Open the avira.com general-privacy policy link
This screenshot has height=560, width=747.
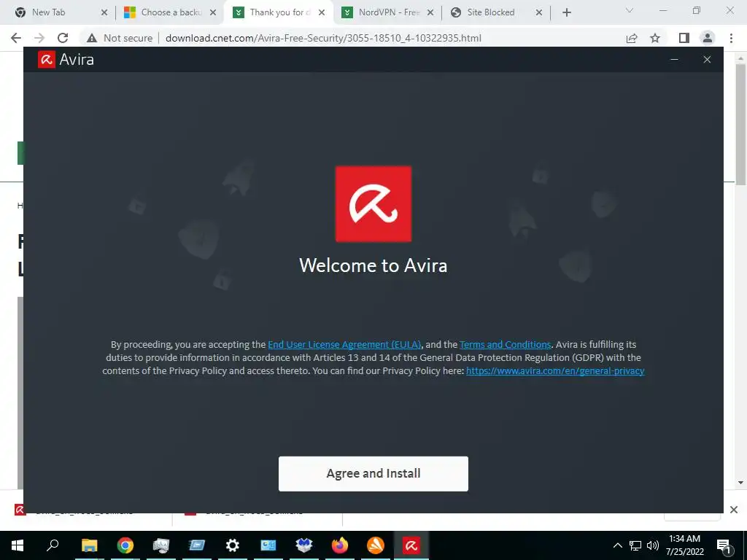(555, 370)
